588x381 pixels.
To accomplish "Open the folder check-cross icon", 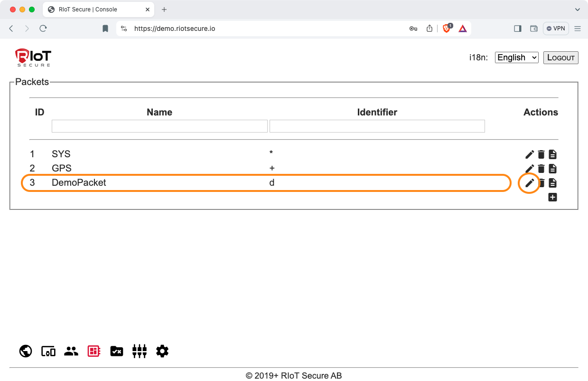I will click(x=117, y=351).
